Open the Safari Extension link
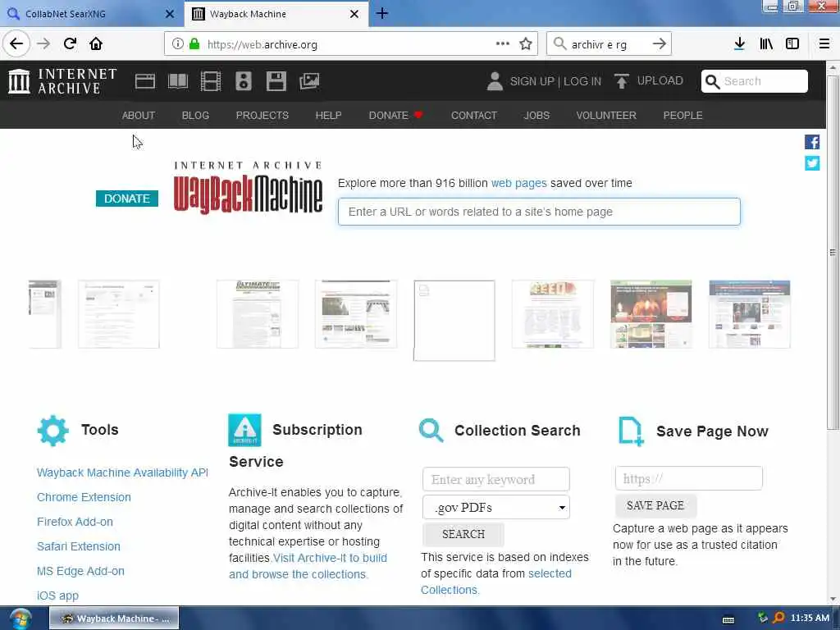This screenshot has width=840, height=630. (79, 546)
